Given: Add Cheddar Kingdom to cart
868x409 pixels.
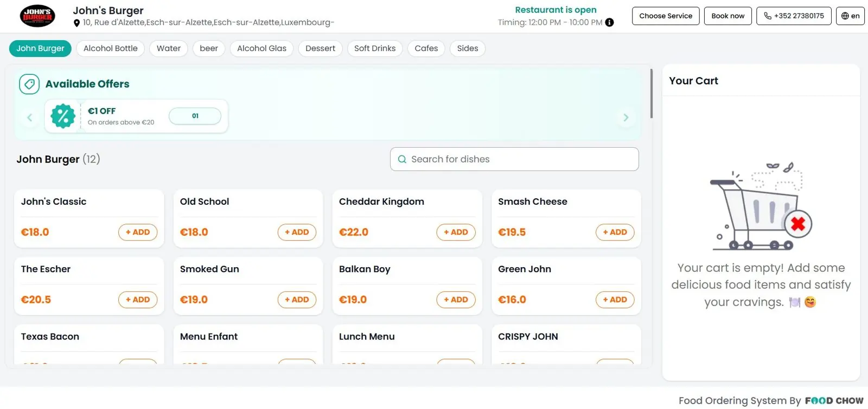Looking at the screenshot, I should tap(456, 232).
